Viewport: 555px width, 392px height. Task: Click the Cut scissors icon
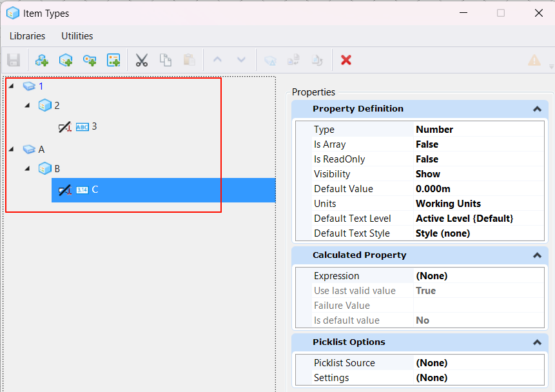(142, 60)
